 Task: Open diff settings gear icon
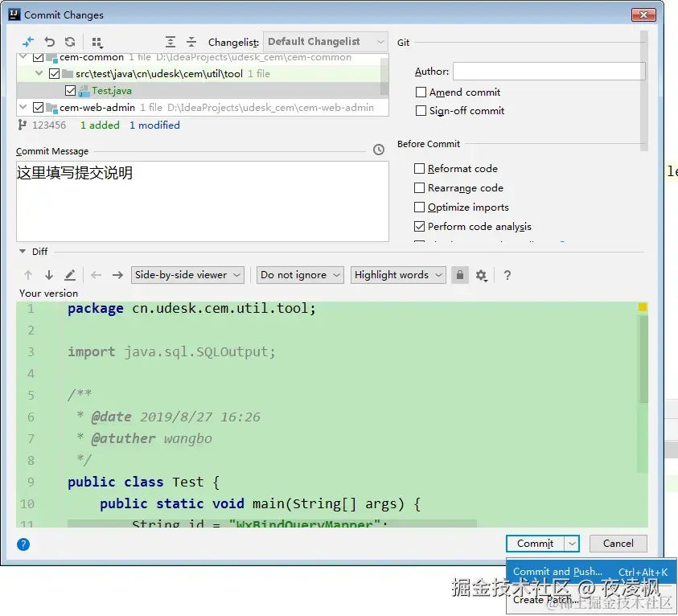(481, 275)
